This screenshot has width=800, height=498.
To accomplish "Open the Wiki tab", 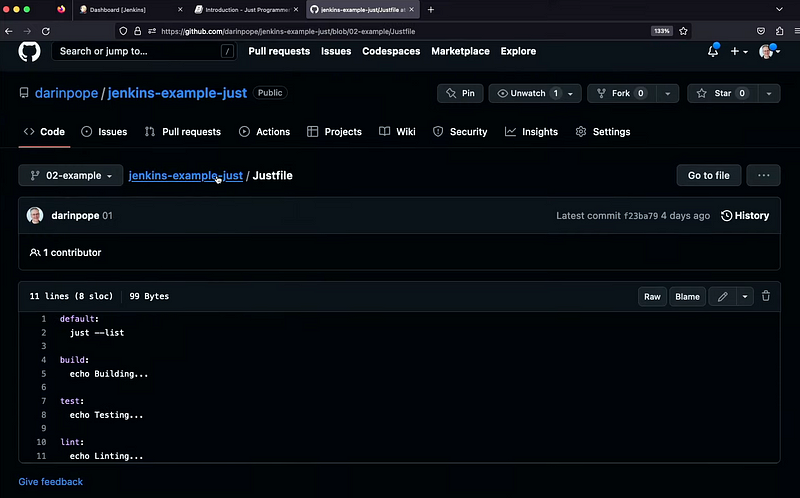I will coord(397,132).
